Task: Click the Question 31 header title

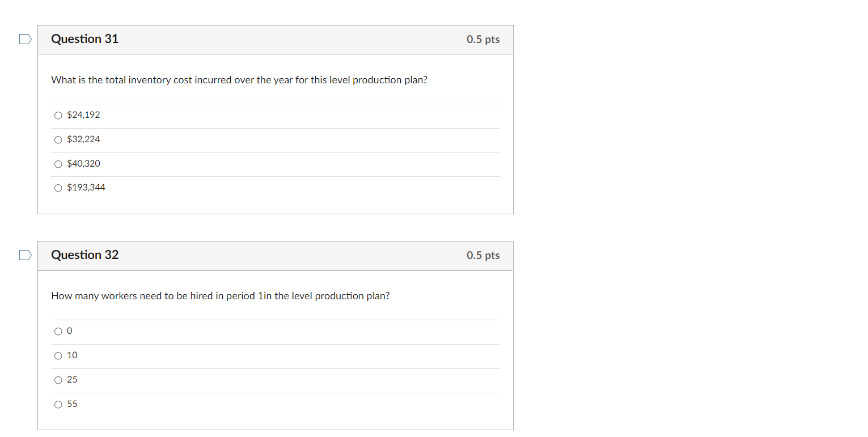Action: (84, 39)
